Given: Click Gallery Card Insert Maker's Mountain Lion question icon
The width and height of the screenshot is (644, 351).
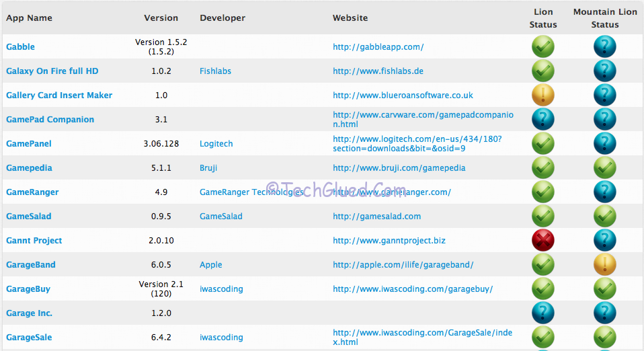Looking at the screenshot, I should [604, 95].
